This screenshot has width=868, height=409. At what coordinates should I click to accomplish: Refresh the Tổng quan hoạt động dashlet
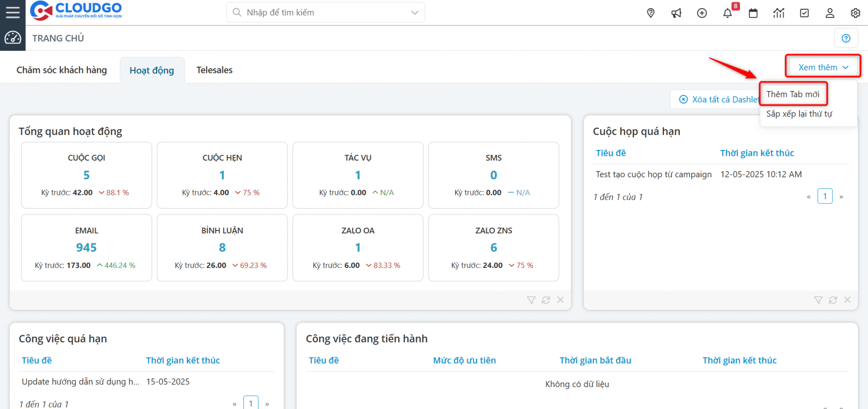click(546, 300)
